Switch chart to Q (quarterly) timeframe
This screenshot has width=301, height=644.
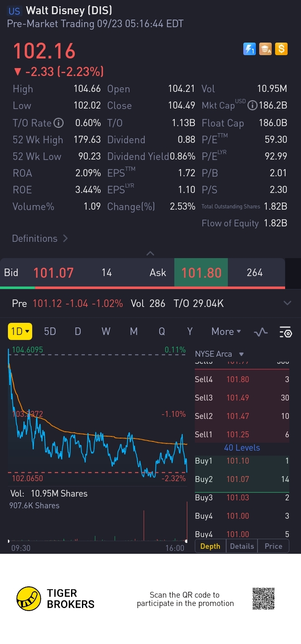coord(162,332)
